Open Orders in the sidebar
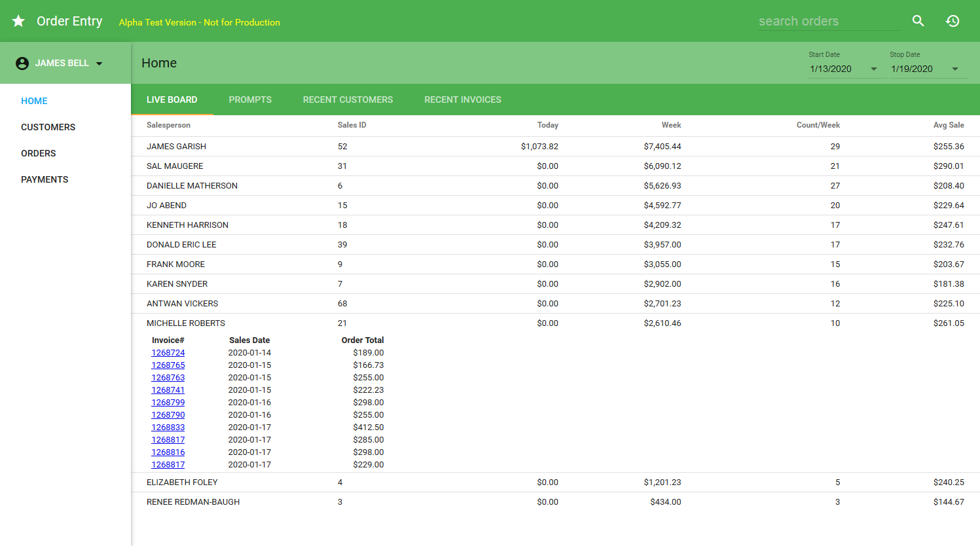The image size is (980, 546). click(38, 153)
